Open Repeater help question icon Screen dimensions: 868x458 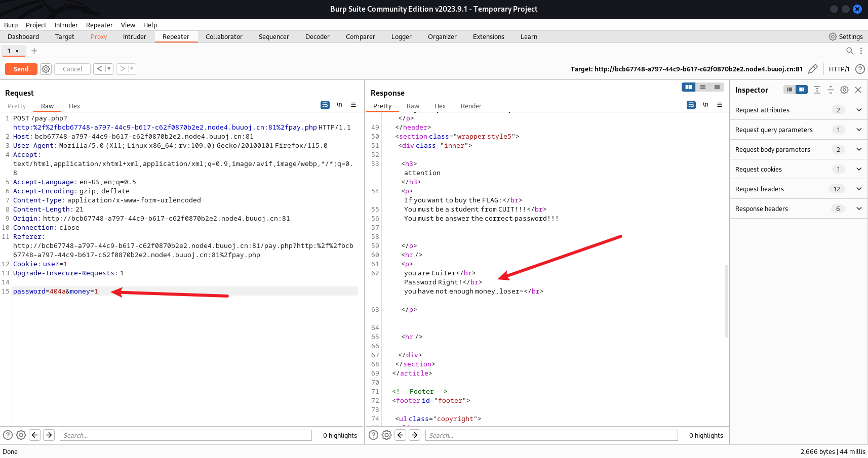point(860,69)
